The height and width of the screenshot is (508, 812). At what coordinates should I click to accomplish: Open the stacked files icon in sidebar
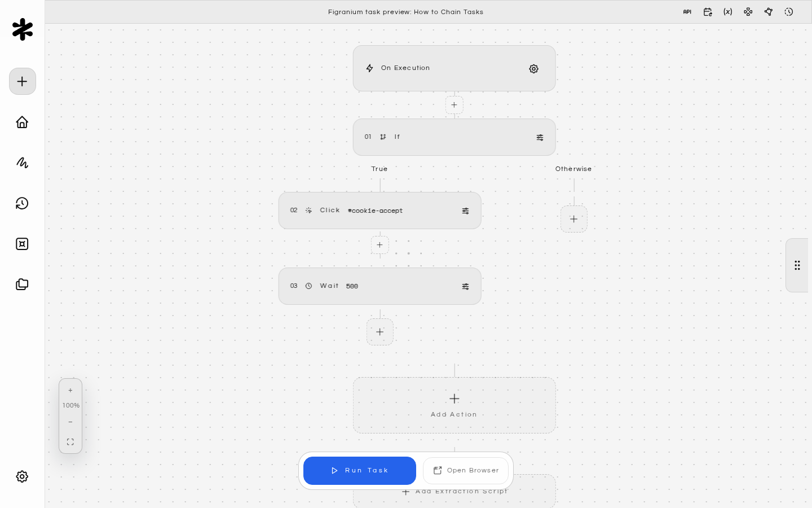(x=22, y=284)
